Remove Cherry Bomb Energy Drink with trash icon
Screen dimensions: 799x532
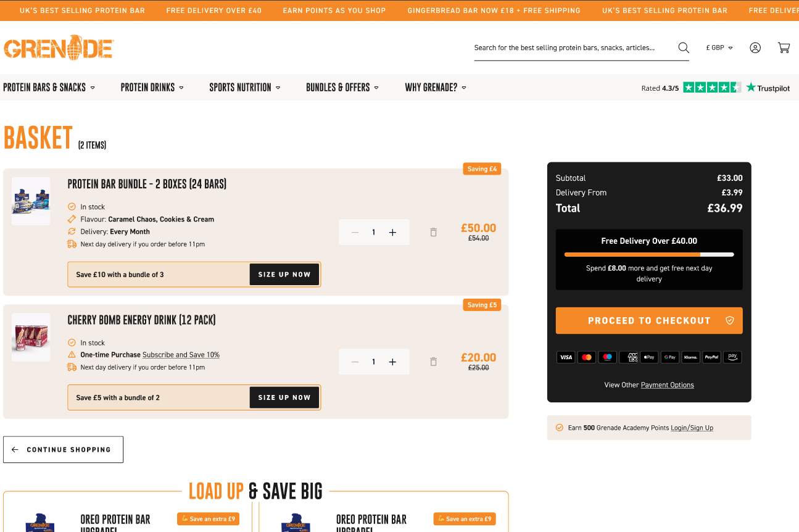pos(433,362)
